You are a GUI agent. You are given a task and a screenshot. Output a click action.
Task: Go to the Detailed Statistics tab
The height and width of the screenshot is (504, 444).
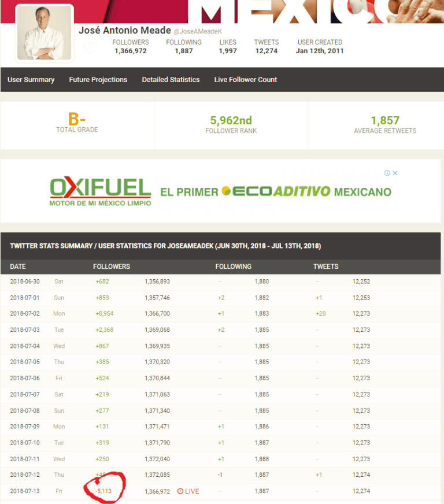click(x=171, y=80)
